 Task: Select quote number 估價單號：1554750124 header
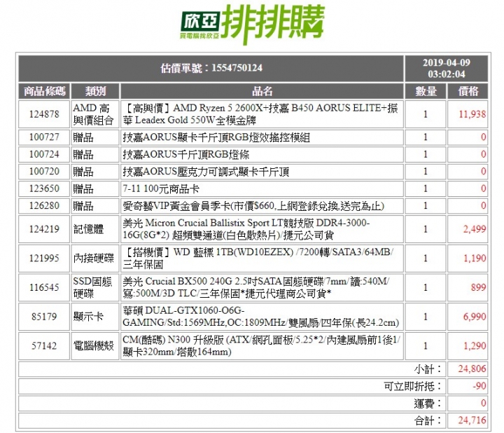[x=211, y=68]
